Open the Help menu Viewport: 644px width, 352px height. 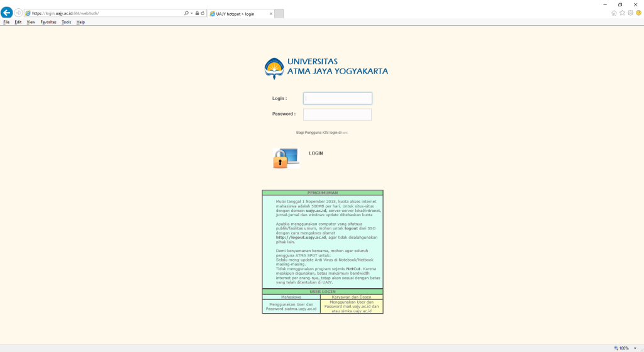coord(80,22)
